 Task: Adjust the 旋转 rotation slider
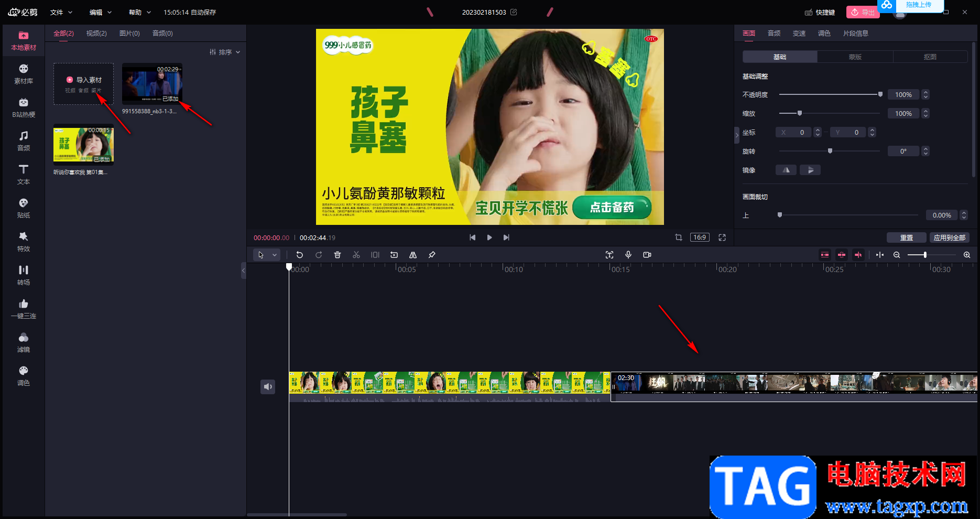pyautogui.click(x=830, y=151)
